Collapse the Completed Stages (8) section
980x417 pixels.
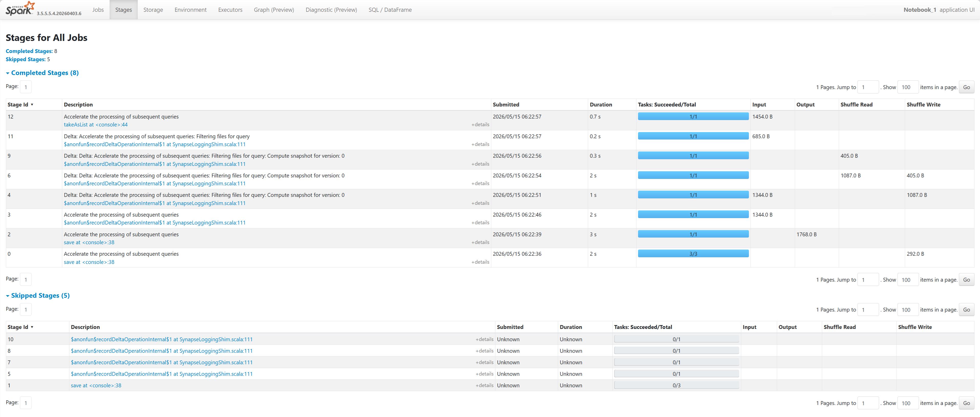42,73
